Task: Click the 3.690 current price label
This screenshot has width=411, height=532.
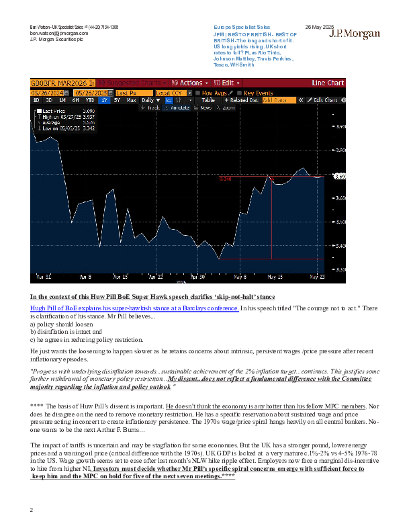Action: (340, 177)
